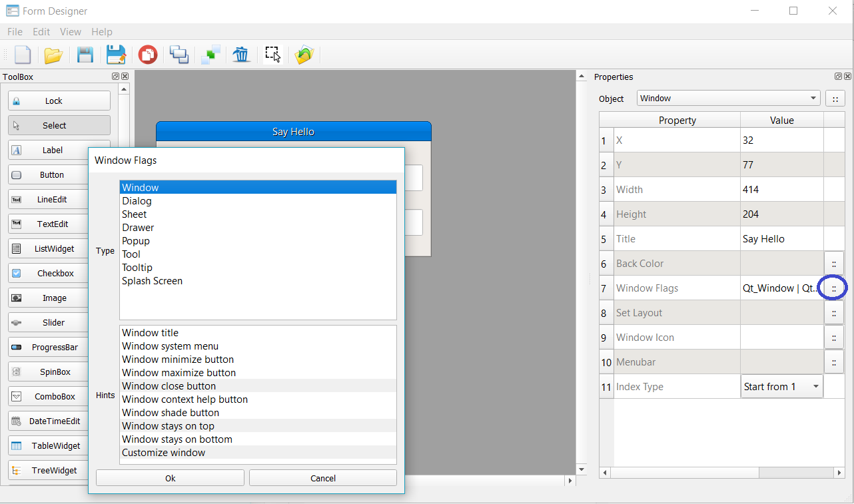Click the Save As floppy-with-pencil icon
Screen dimensions: 854x504
[116, 55]
